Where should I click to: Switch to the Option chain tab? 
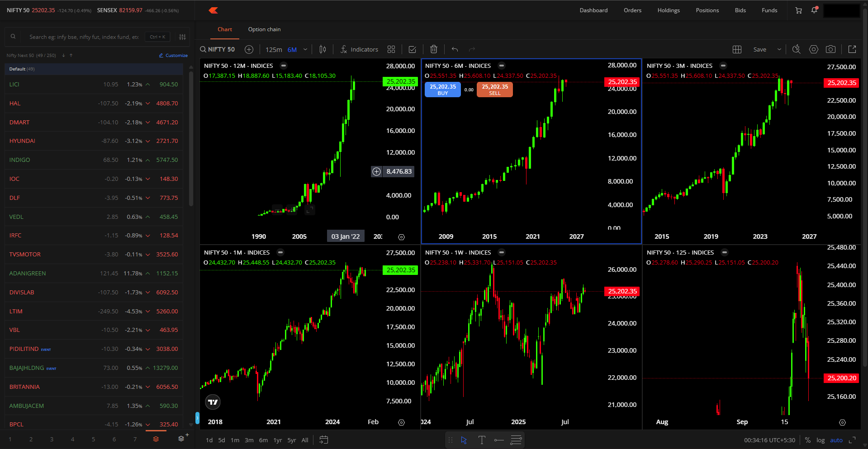[264, 29]
